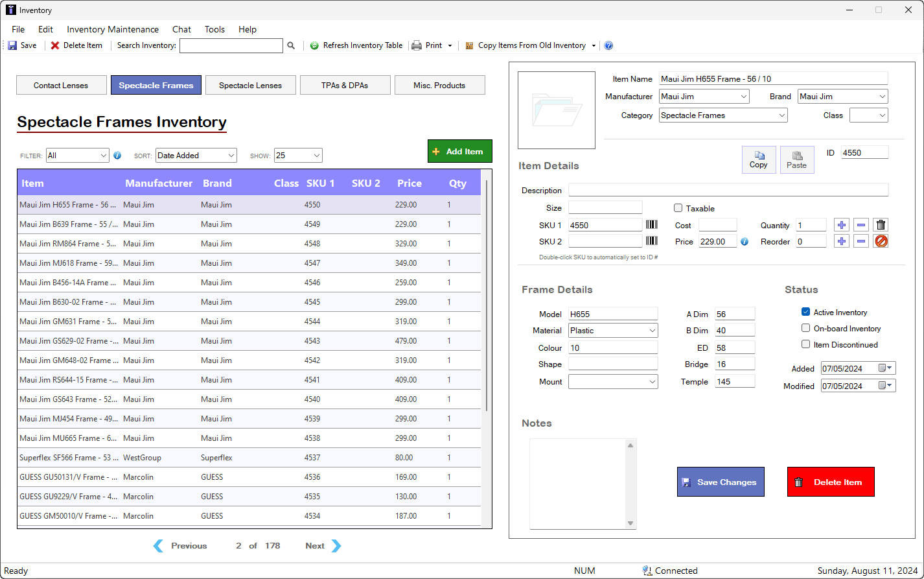Screen dimensions: 924x579
Task: Click the barcode icon beside SKU 1
Action: 652,224
